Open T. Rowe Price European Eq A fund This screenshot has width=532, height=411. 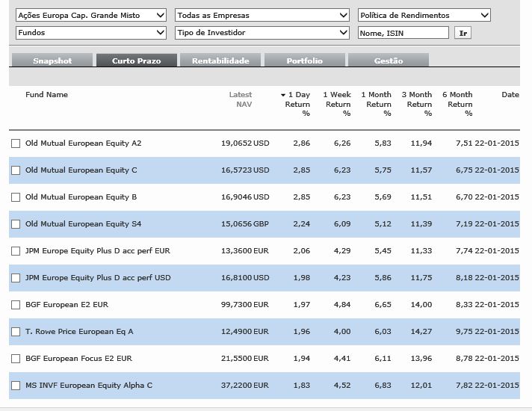click(x=79, y=331)
